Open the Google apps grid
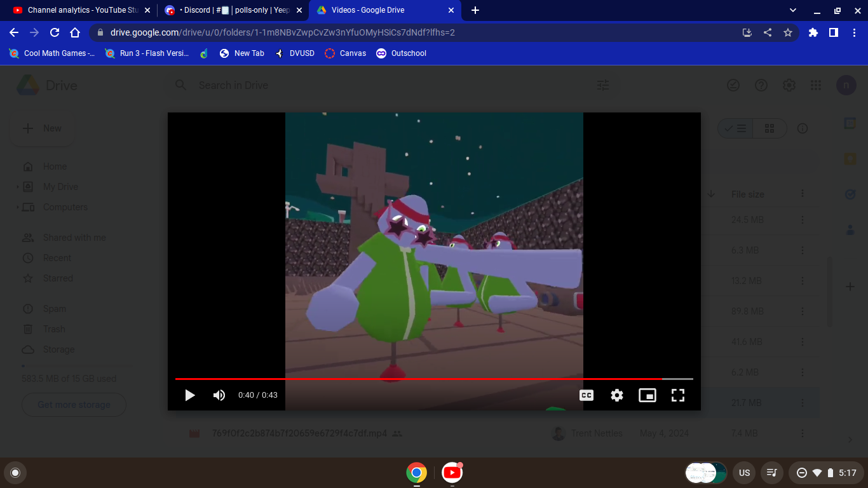The width and height of the screenshot is (868, 488). click(x=816, y=85)
